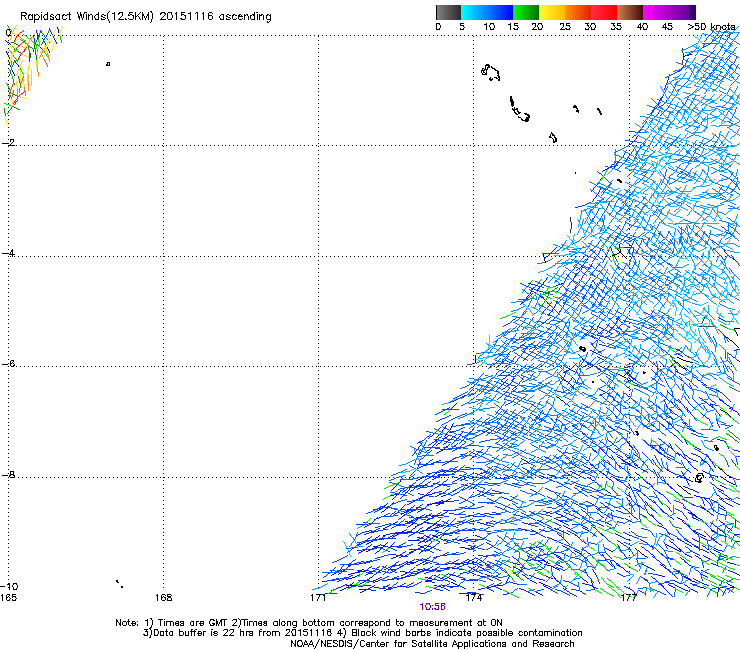Click the longitude axis label '171'
The height and width of the screenshot is (650, 740).
318,598
